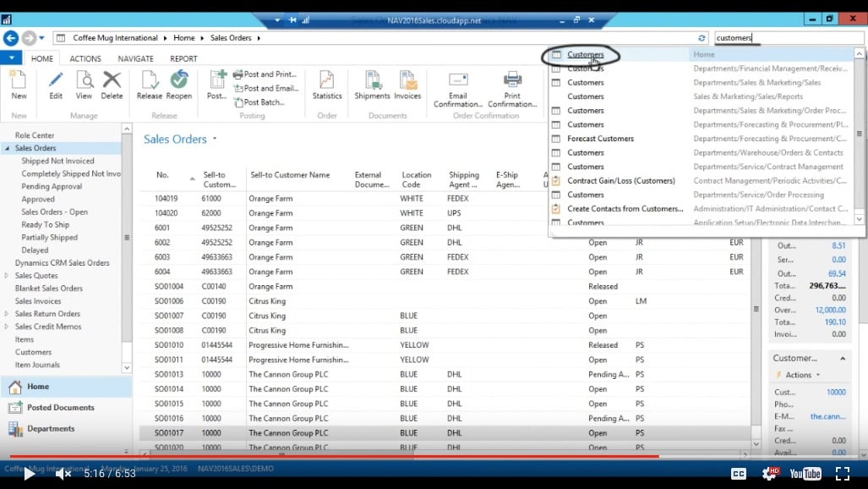Expand the Sales Orders title dropdown
Viewport: 868px width, 489px height.
[215, 139]
